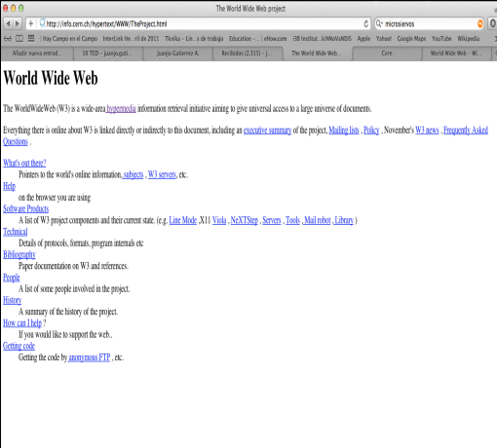The height and width of the screenshot is (448, 497).
Task: Open the Technical link
Action: 16,232
